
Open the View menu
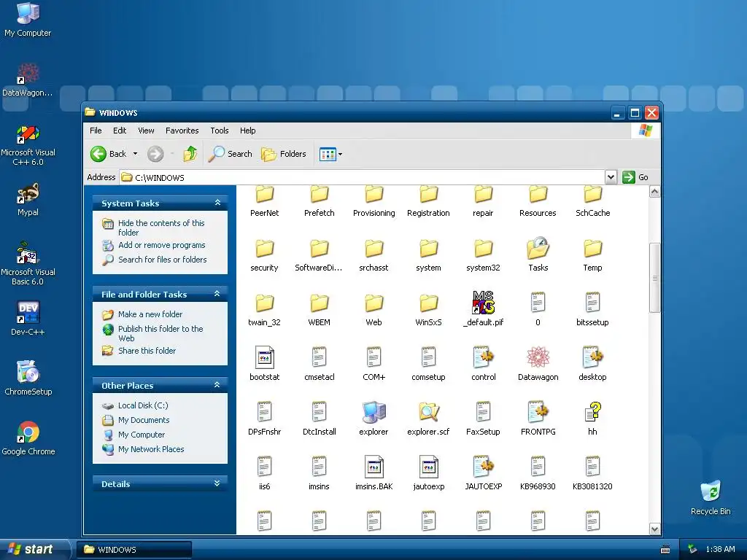(x=146, y=131)
